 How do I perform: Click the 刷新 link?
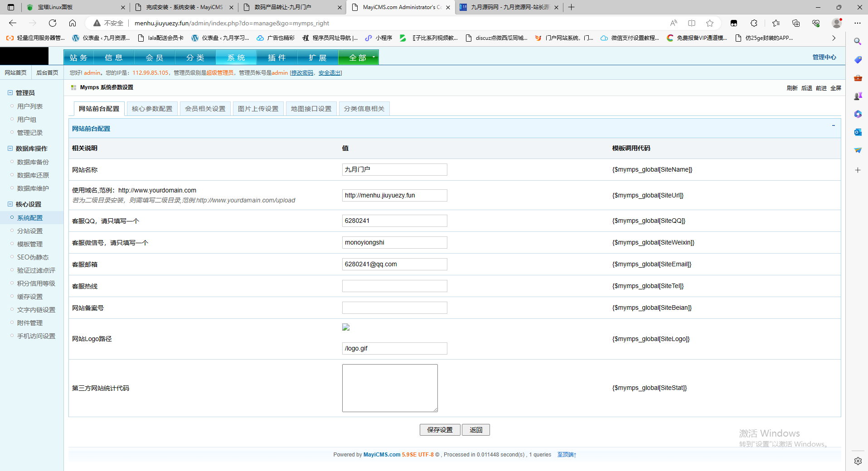click(792, 88)
